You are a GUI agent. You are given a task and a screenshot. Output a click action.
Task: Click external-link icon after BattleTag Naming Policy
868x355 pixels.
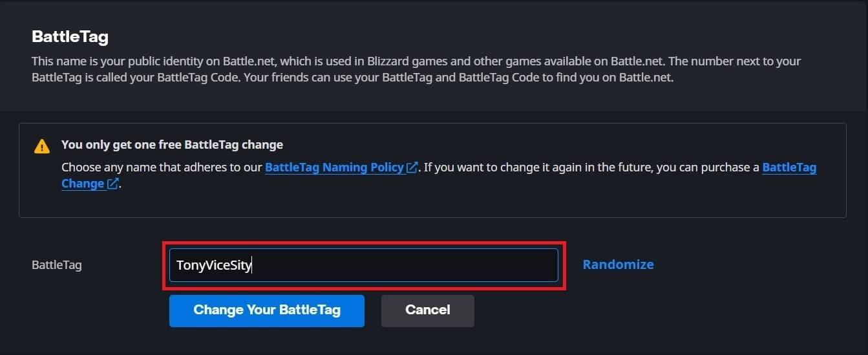[x=412, y=167]
